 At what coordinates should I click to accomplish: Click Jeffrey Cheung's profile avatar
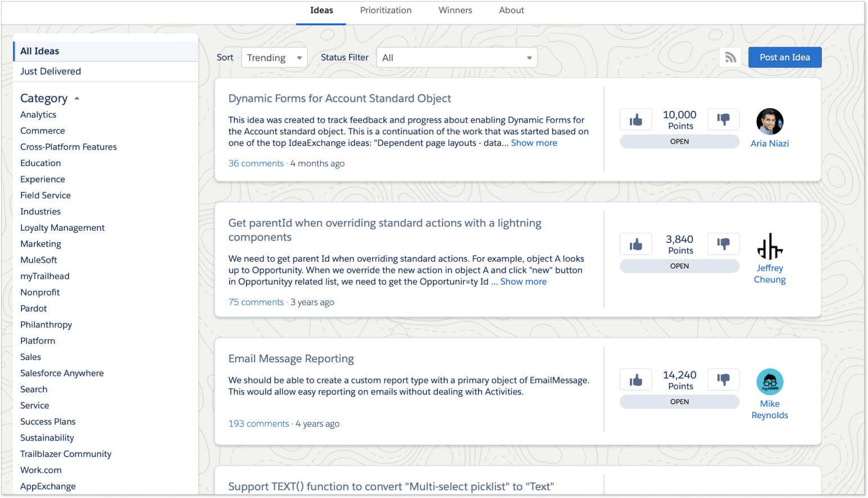[x=769, y=246]
